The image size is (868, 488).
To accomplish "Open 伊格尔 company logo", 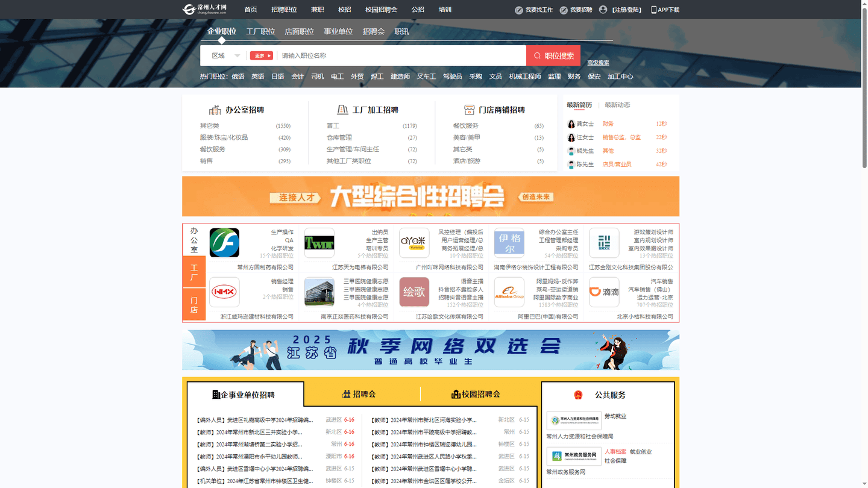I will point(509,243).
